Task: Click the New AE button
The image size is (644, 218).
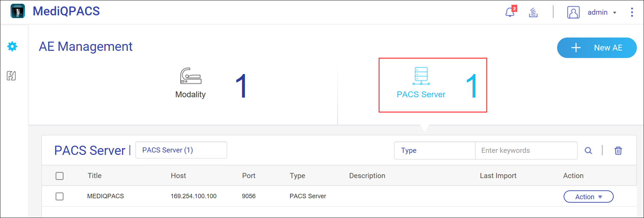Action: coord(597,48)
